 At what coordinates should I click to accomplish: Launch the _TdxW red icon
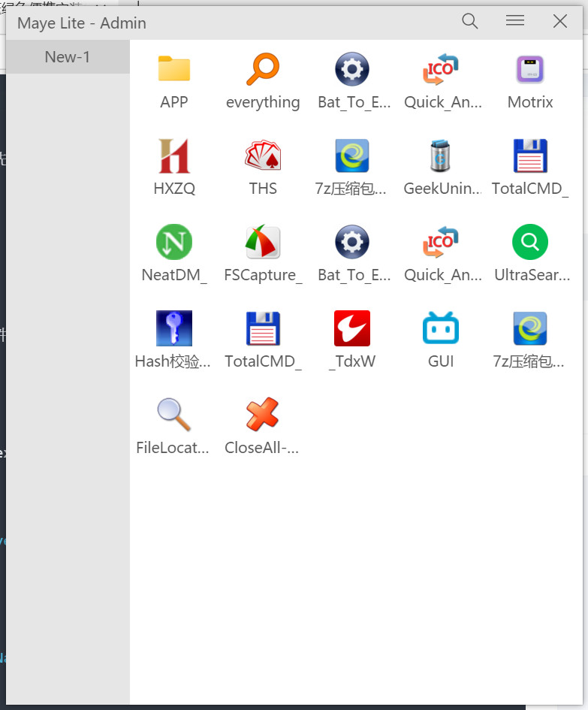click(x=351, y=328)
